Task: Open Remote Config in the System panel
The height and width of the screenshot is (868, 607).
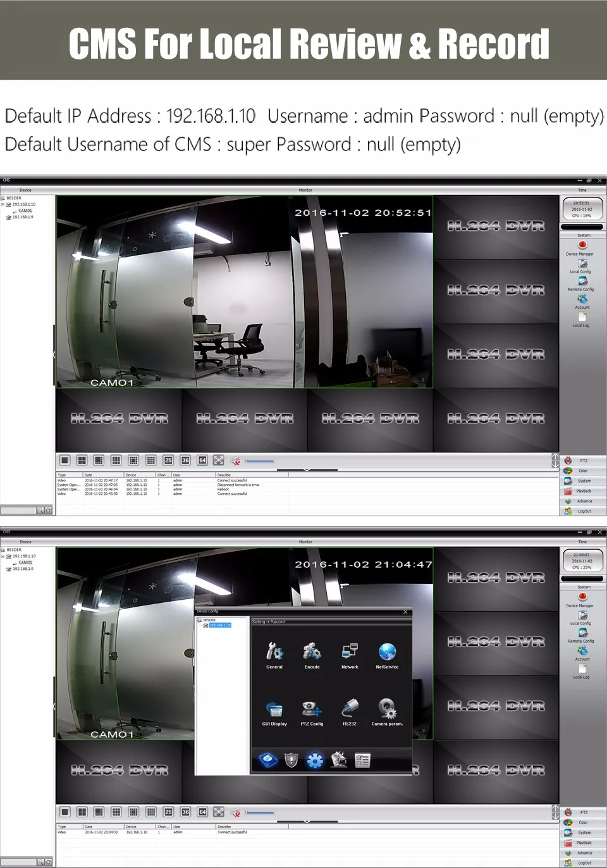Action: tap(582, 283)
